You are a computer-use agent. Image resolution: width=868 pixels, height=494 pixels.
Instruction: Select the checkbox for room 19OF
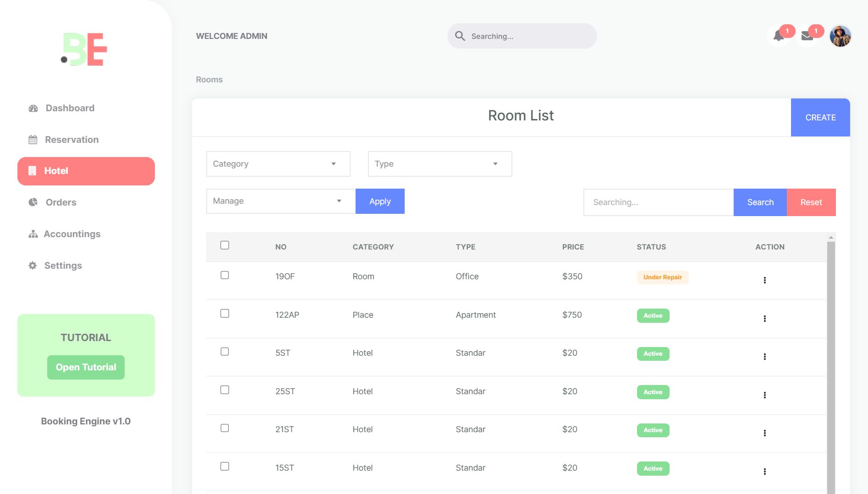point(225,275)
